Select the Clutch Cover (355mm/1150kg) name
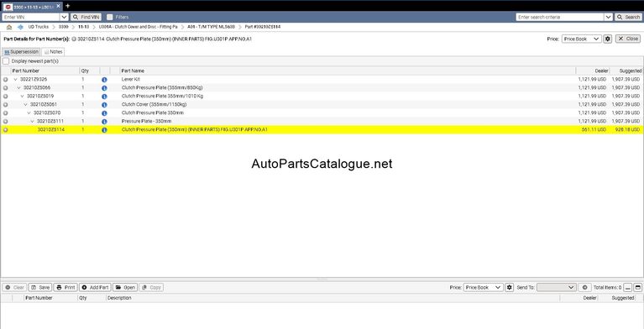 click(154, 105)
